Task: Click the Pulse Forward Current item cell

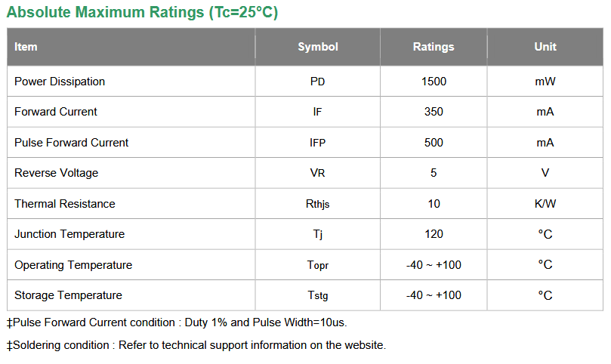Action: tap(131, 142)
